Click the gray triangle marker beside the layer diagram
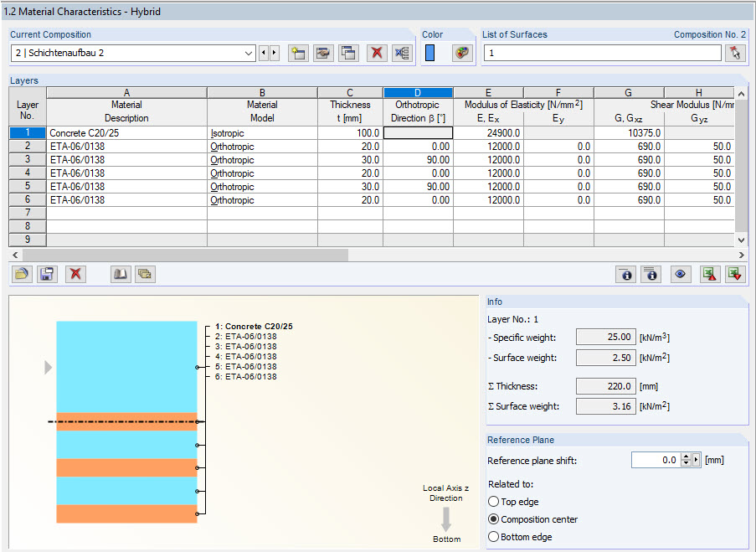 tap(48, 367)
